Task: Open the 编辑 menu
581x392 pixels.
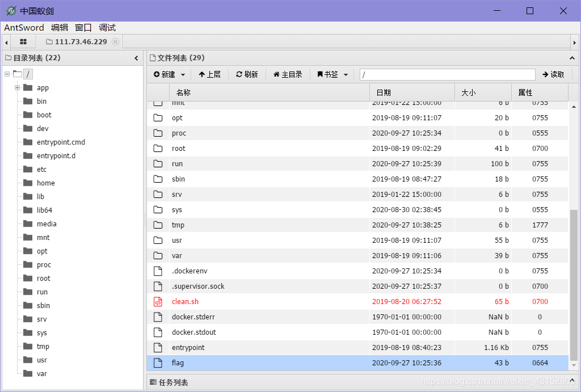Action: point(60,27)
